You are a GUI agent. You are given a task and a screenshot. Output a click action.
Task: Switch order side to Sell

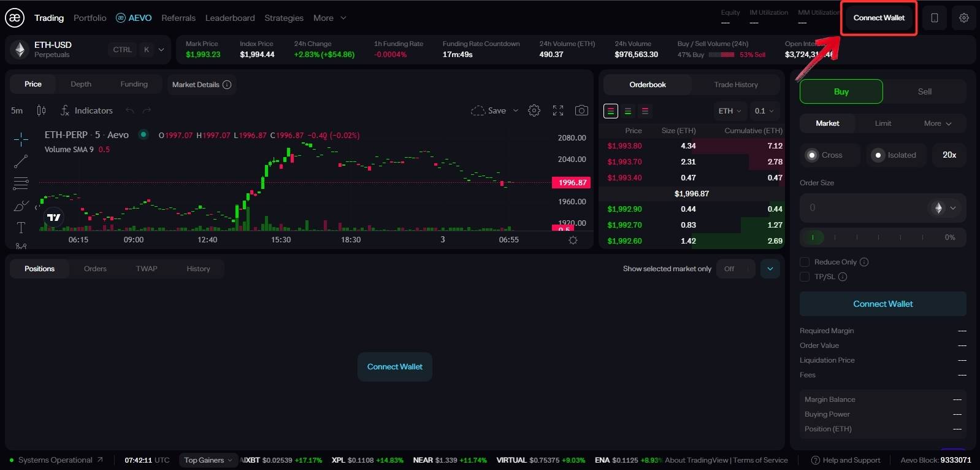click(925, 91)
